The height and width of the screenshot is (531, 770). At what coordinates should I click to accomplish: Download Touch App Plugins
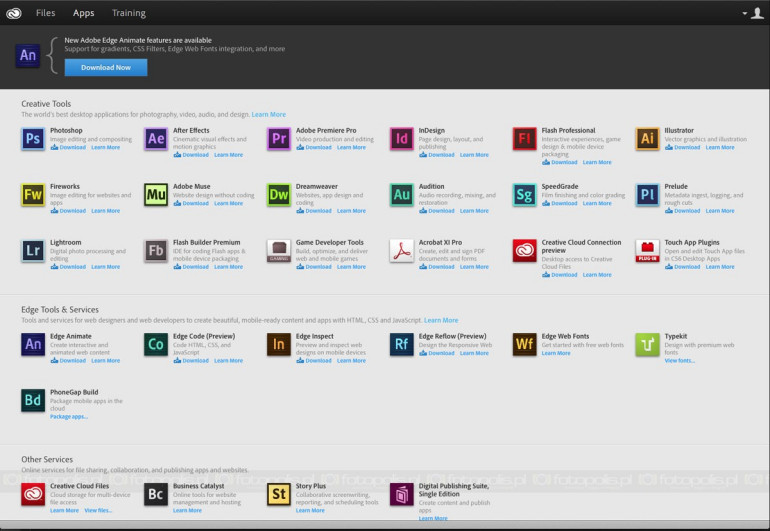pyautogui.click(x=683, y=267)
